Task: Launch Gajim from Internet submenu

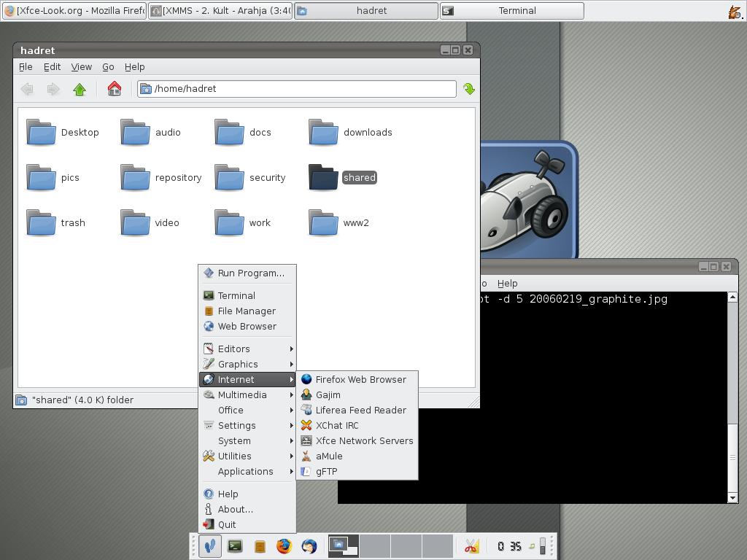Action: (x=357, y=394)
